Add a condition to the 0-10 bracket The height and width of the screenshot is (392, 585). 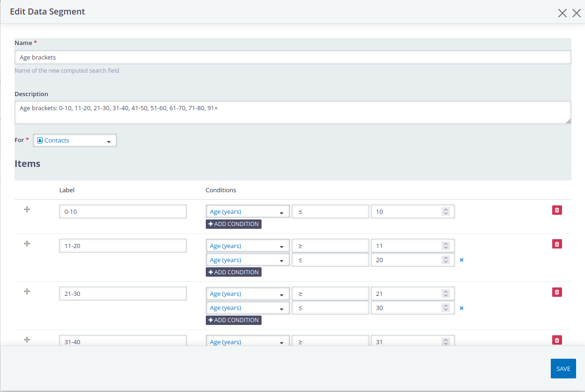coord(233,224)
